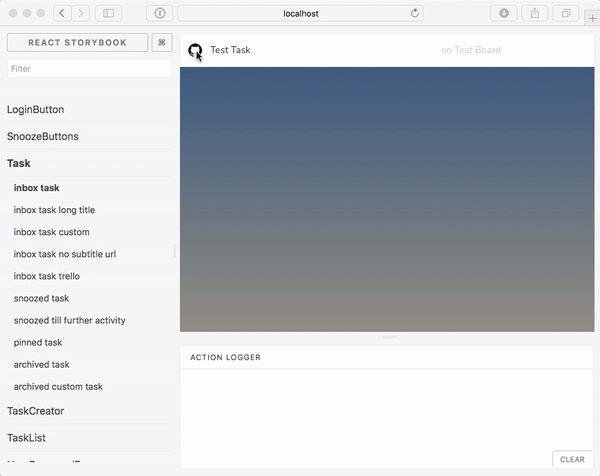
Task: Open a new tab with the plus button
Action: [x=592, y=18]
